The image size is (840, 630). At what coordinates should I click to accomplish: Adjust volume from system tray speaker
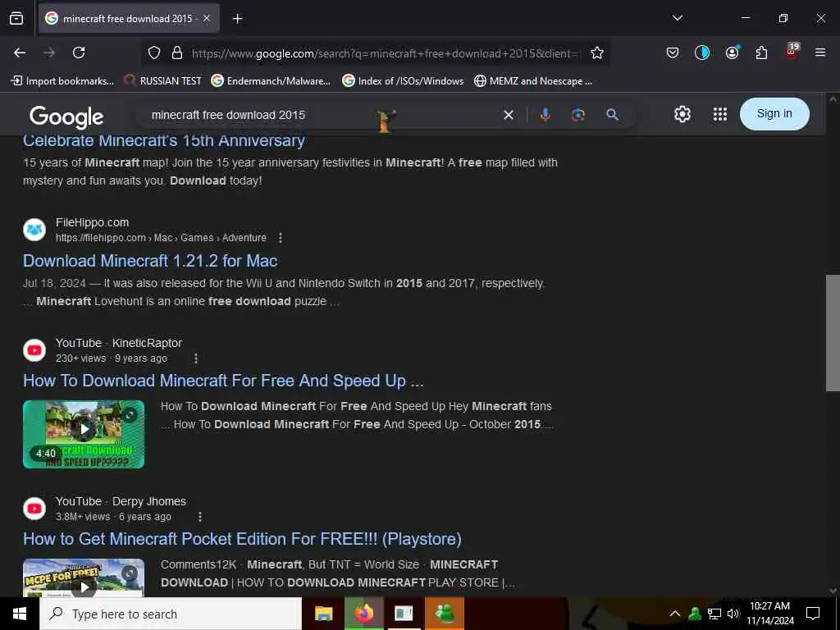pyautogui.click(x=733, y=614)
